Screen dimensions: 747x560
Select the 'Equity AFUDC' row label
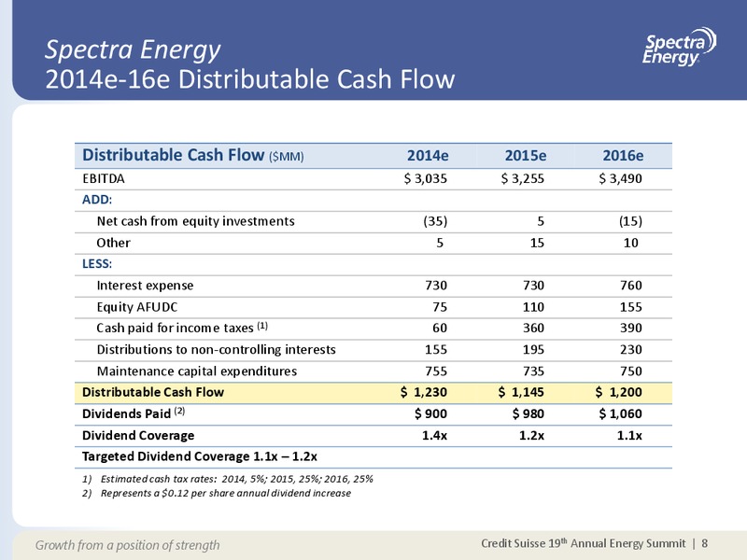point(136,307)
